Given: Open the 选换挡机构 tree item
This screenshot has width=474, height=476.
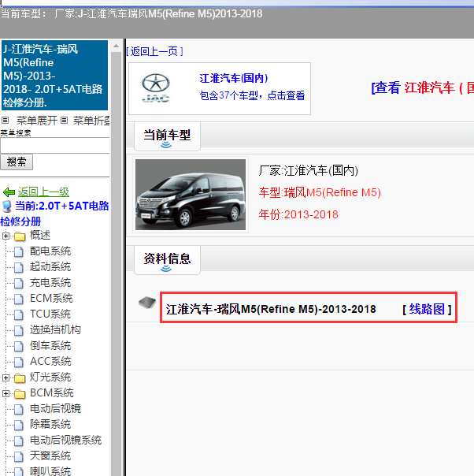Looking at the screenshot, I should tap(55, 330).
